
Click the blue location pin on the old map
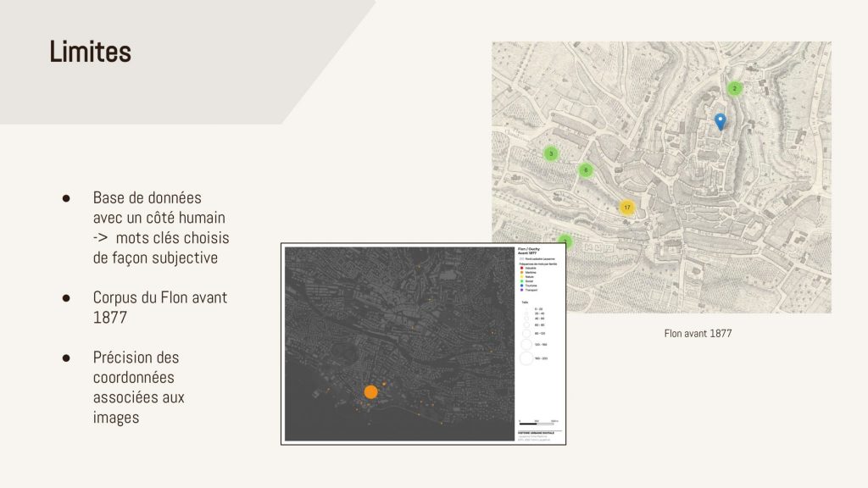pyautogui.click(x=721, y=121)
